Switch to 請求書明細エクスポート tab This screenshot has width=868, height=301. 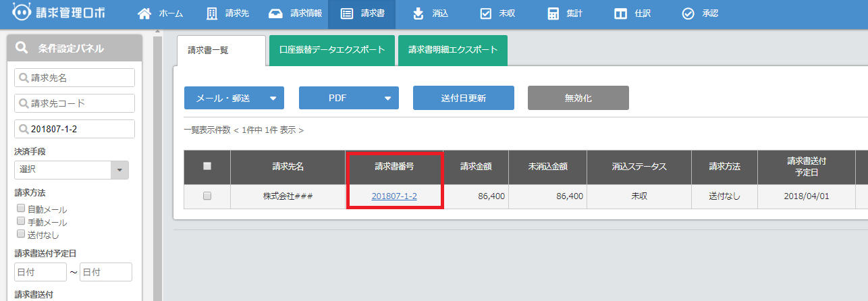pos(452,50)
